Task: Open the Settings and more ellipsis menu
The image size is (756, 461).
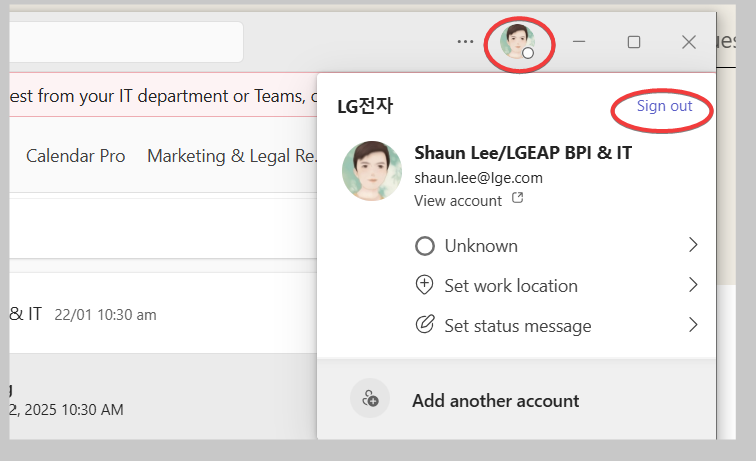Action: pyautogui.click(x=465, y=42)
